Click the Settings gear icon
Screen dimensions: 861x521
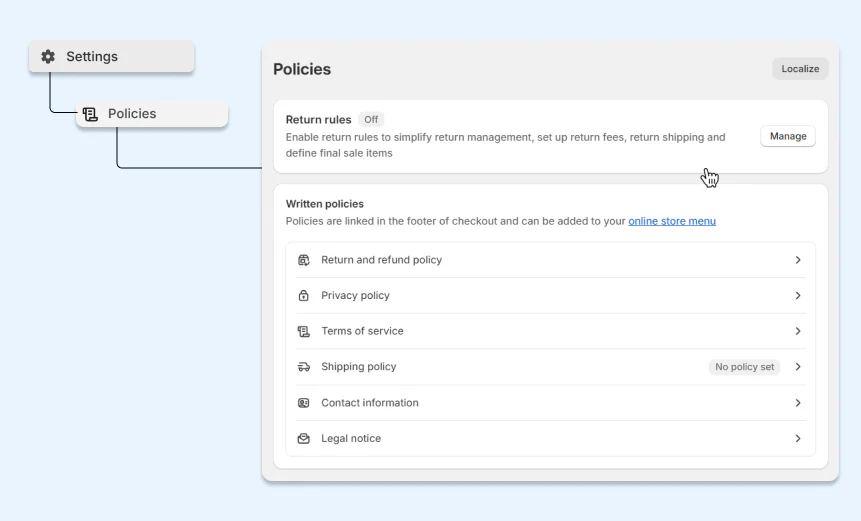pyautogui.click(x=48, y=57)
